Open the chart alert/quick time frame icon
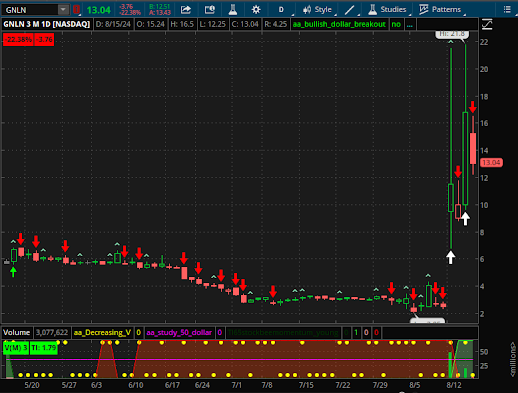Image resolution: width=518 pixels, height=393 pixels. 210,10
